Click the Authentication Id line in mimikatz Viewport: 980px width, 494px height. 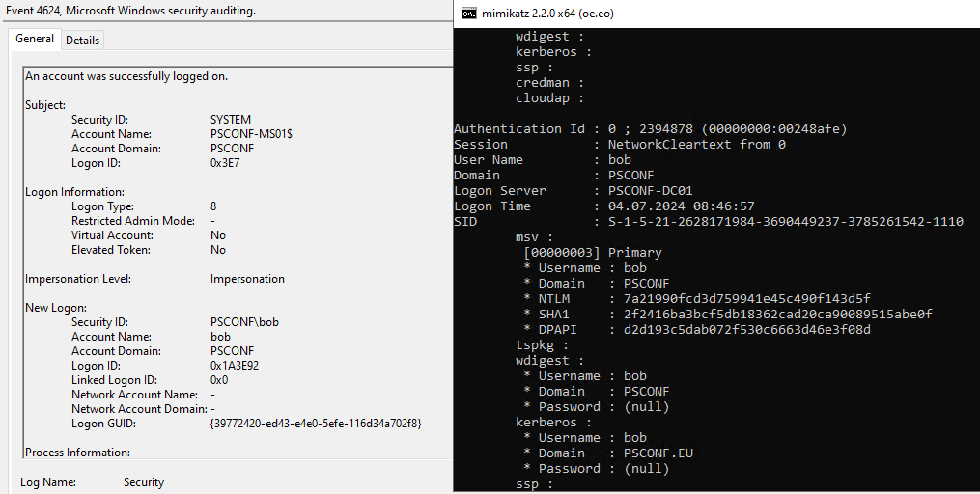tap(650, 128)
